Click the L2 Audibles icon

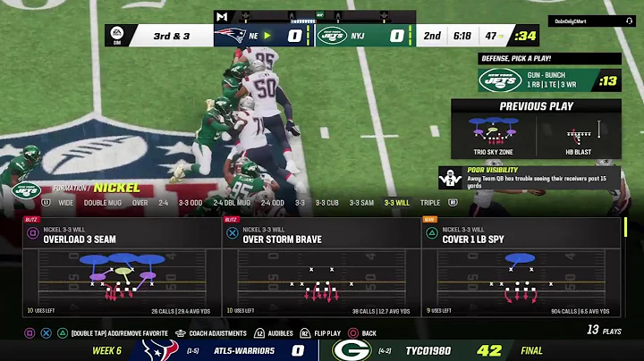[x=258, y=333]
